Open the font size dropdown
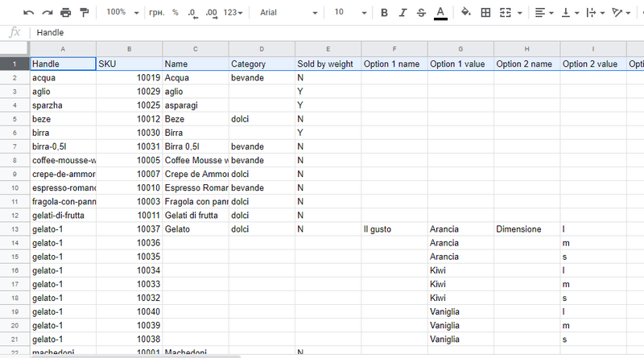The width and height of the screenshot is (644, 358). (x=349, y=13)
